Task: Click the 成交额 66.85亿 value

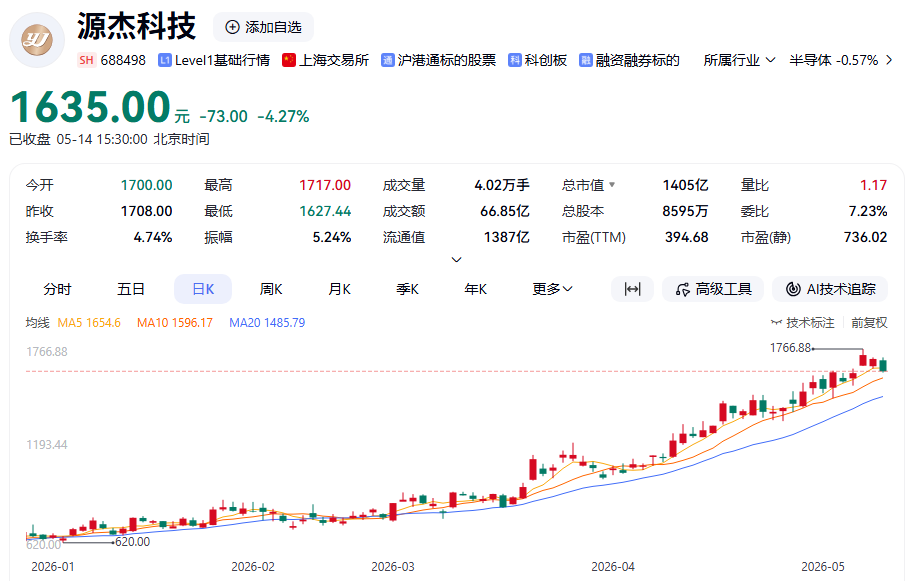Action: [x=504, y=211]
